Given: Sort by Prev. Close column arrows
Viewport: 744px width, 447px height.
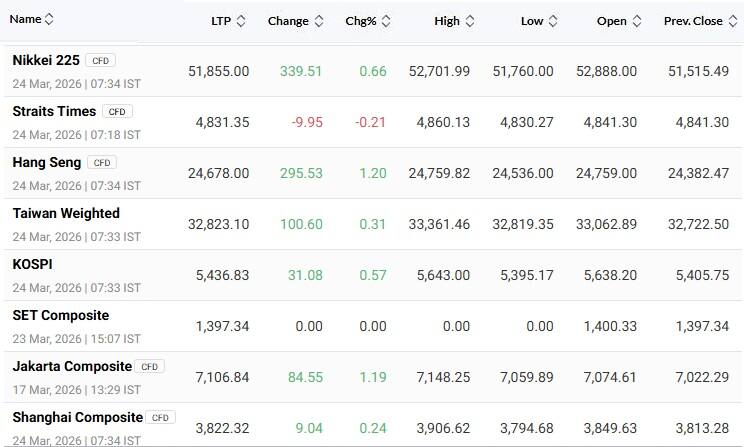Looking at the screenshot, I should [733, 21].
